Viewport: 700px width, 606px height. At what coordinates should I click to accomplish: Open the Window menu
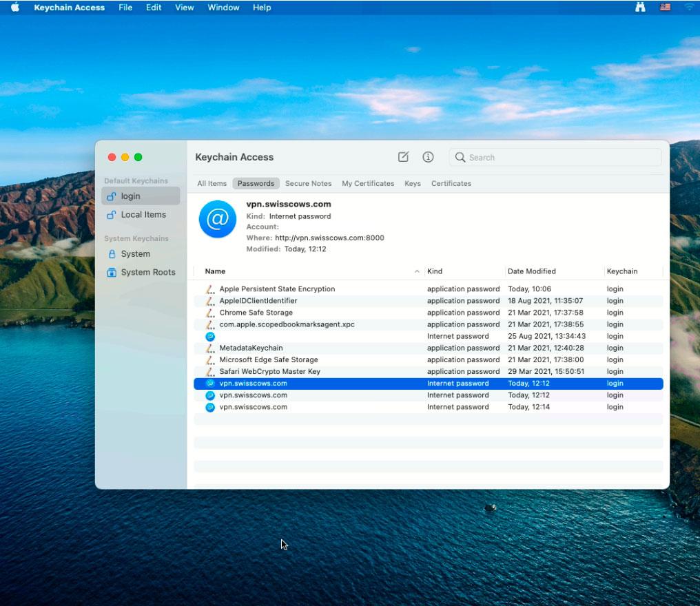[223, 7]
